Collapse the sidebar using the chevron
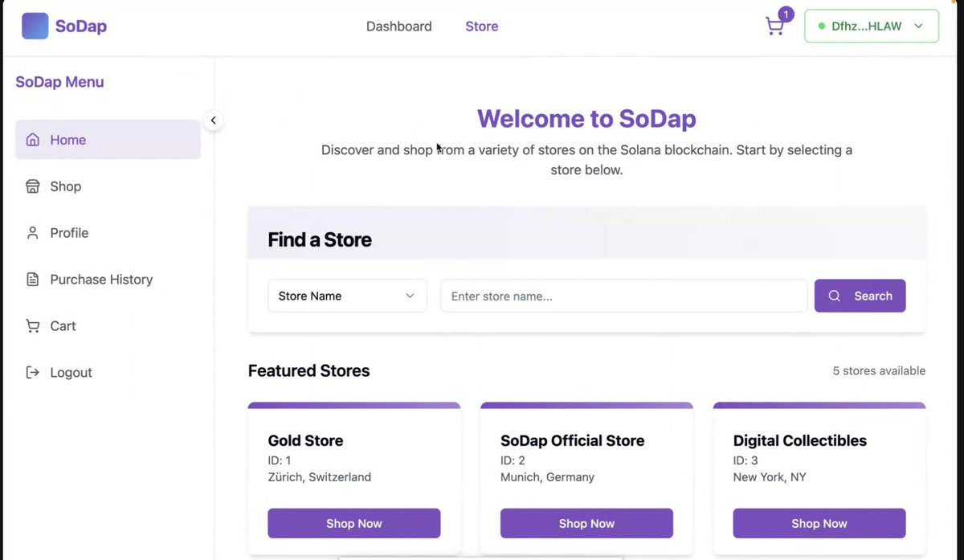The height and width of the screenshot is (560, 964). tap(213, 120)
